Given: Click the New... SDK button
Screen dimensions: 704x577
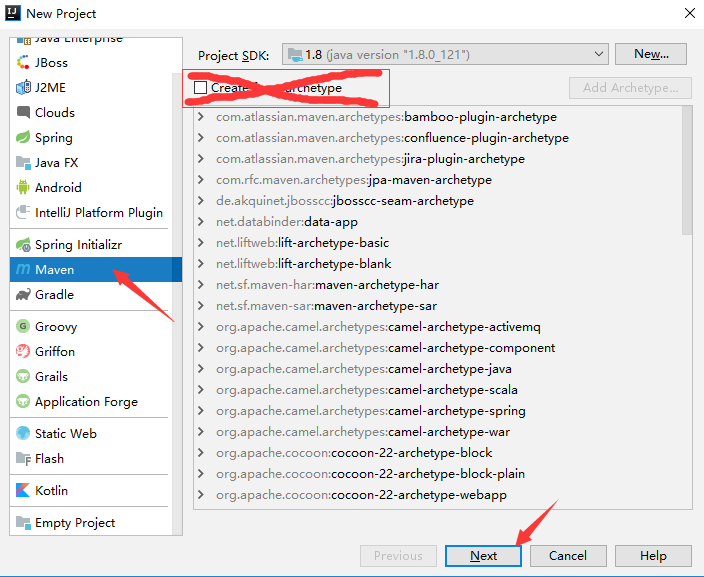Looking at the screenshot, I should click(651, 54).
